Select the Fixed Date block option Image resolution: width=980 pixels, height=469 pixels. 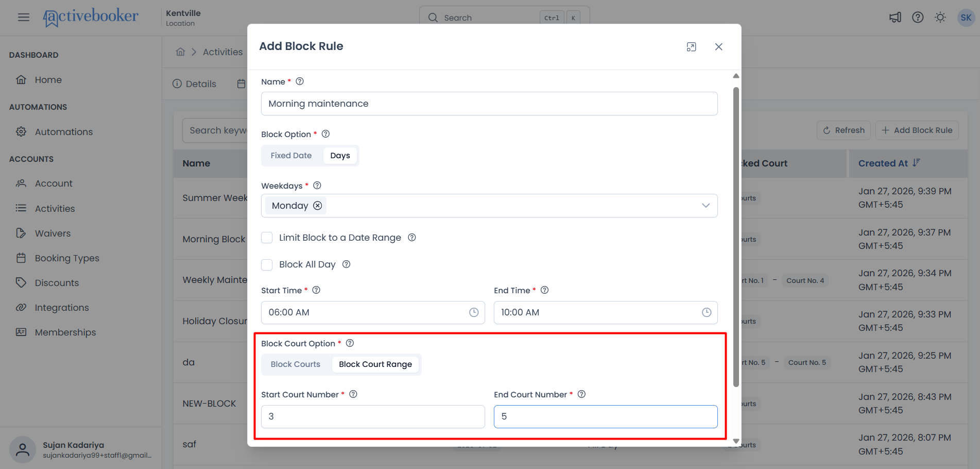tap(291, 156)
